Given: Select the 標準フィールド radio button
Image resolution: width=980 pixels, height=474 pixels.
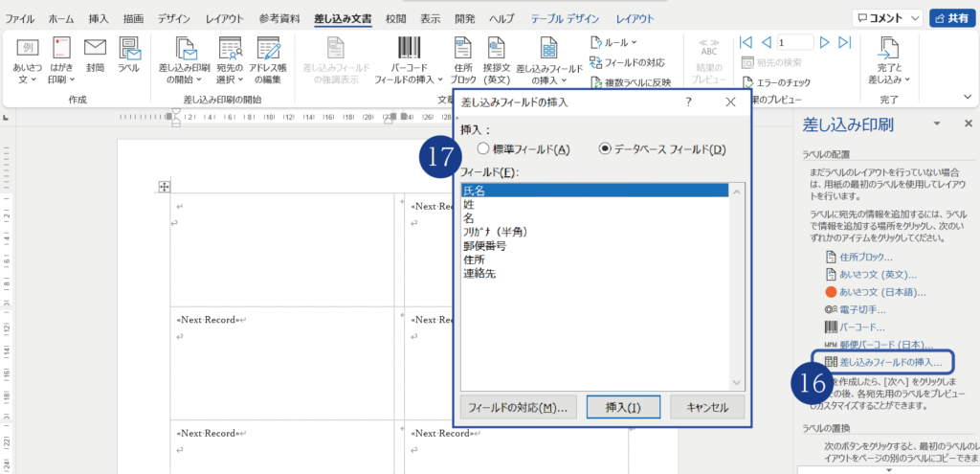Looking at the screenshot, I should click(483, 148).
